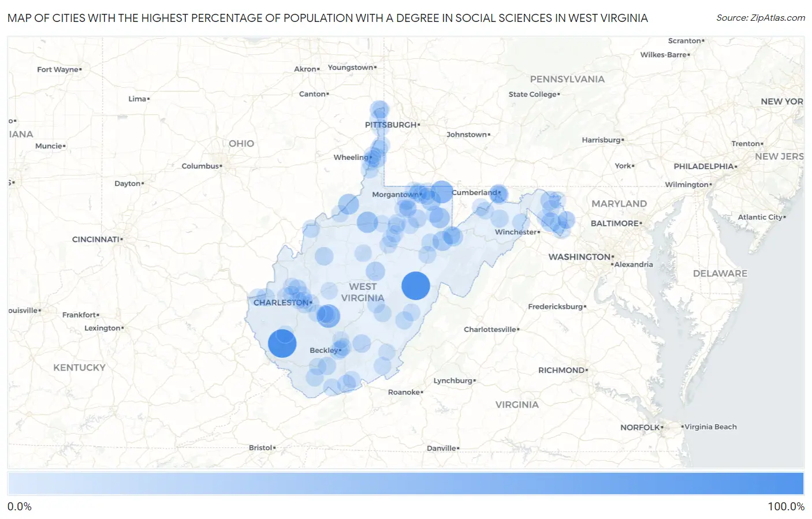Click the Atlantic City label

[x=760, y=218]
